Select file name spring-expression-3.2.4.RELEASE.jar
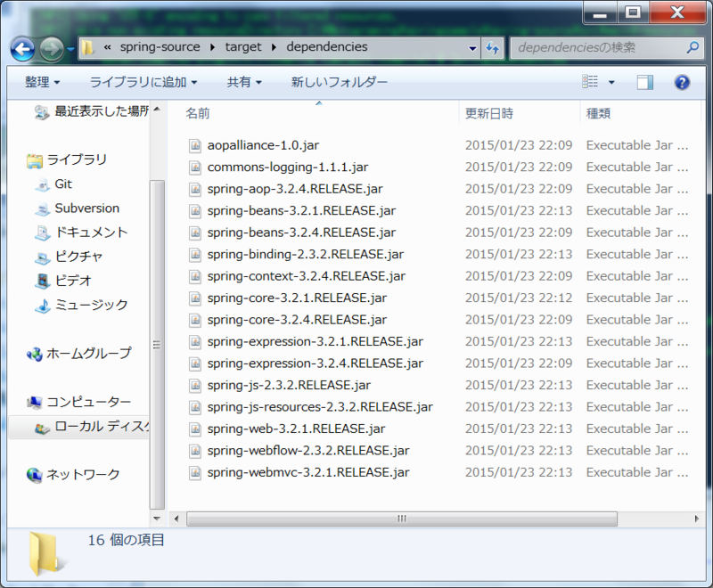Image resolution: width=713 pixels, height=588 pixels. click(x=316, y=363)
